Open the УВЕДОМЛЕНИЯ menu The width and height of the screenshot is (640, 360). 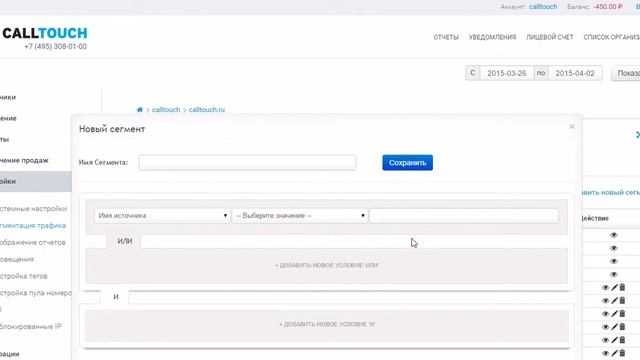point(492,37)
